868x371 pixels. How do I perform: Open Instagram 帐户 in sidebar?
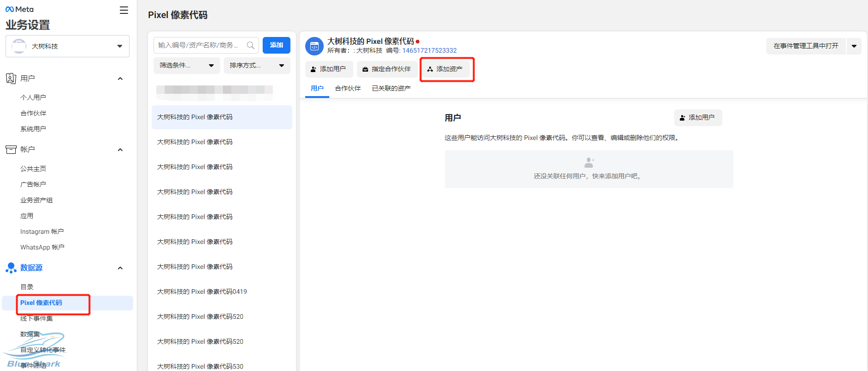[x=42, y=231]
